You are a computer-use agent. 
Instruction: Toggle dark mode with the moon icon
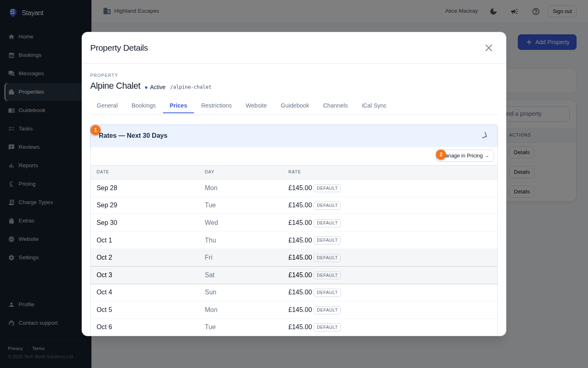(493, 11)
